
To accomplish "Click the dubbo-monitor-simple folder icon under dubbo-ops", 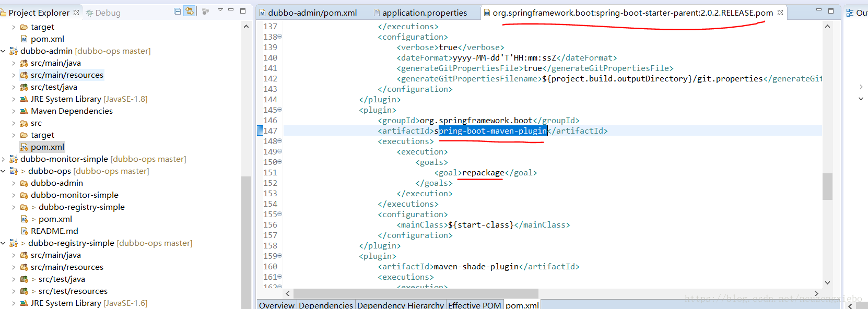I will click(x=24, y=195).
